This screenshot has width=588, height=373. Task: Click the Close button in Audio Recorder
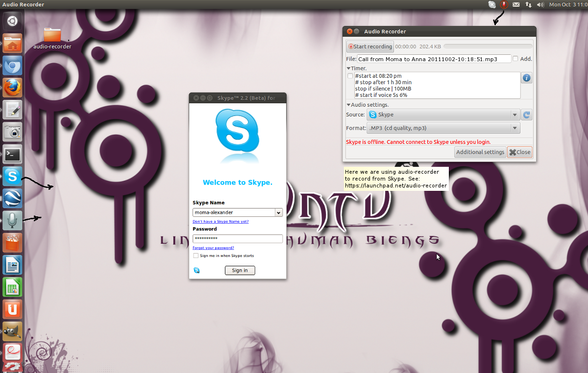tap(520, 152)
